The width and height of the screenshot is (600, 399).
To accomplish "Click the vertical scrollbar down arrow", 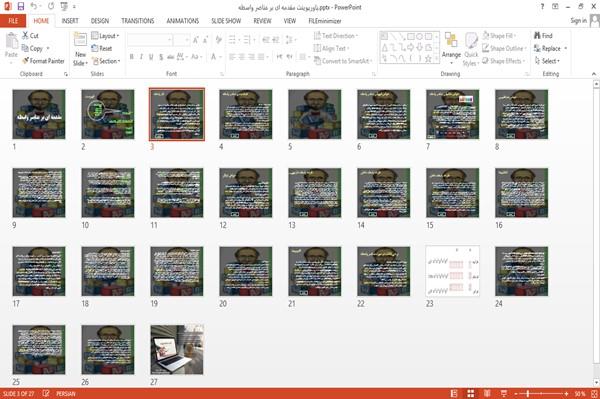I will [596, 383].
